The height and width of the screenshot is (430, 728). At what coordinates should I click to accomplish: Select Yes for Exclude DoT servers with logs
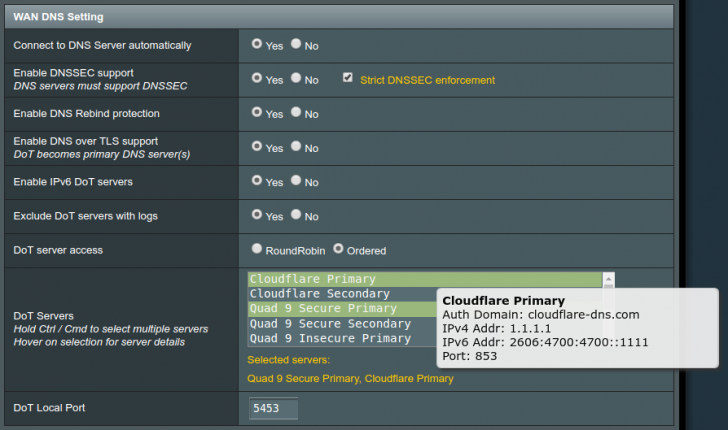pyautogui.click(x=257, y=215)
